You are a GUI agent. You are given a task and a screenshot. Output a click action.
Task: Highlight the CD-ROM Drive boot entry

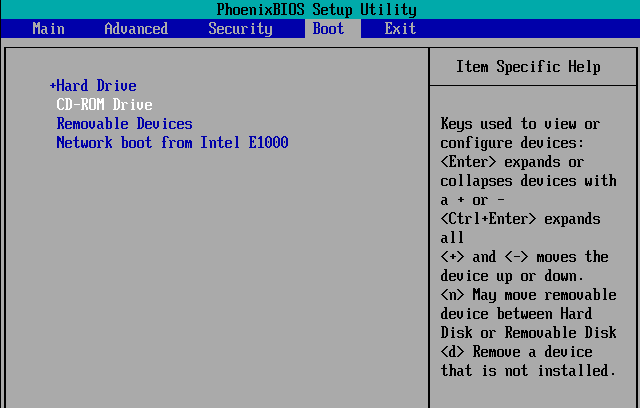[x=104, y=105]
